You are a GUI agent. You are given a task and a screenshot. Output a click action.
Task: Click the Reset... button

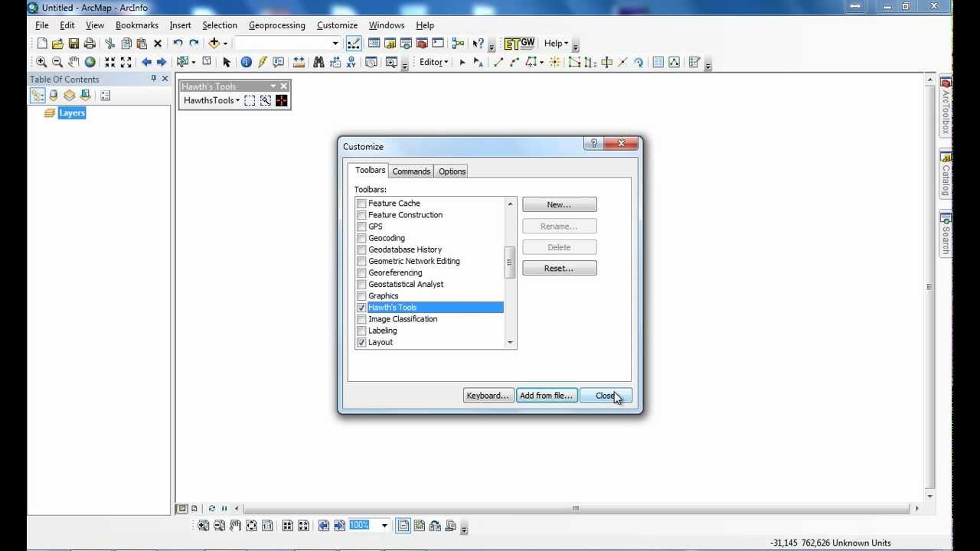(559, 269)
